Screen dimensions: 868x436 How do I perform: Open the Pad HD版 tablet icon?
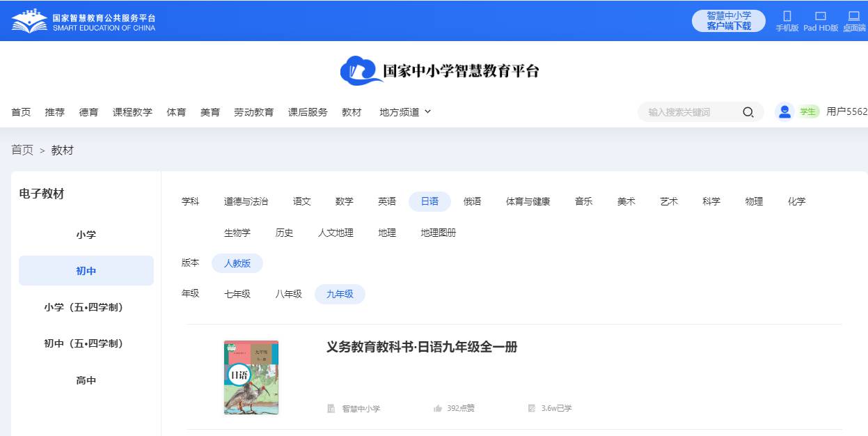pyautogui.click(x=821, y=16)
